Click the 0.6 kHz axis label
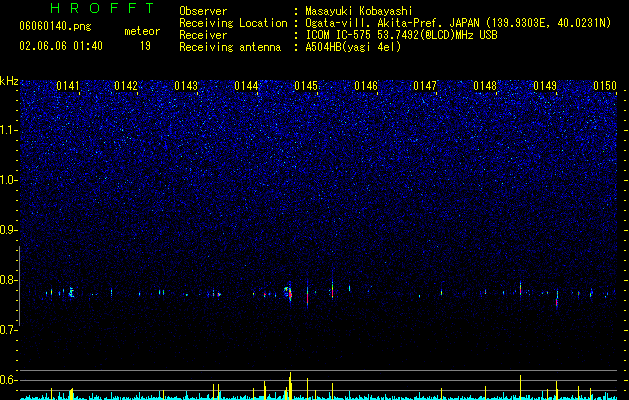The height and width of the screenshot is (400, 629). tap(9, 380)
